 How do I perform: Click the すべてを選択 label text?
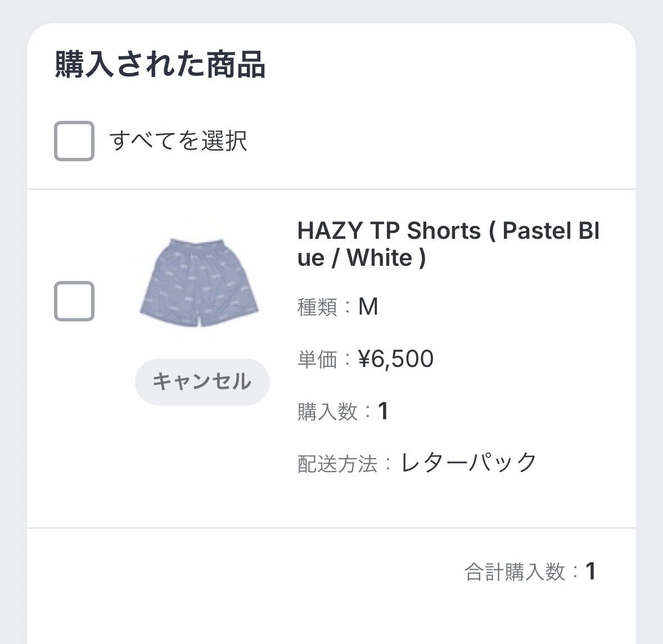(178, 140)
